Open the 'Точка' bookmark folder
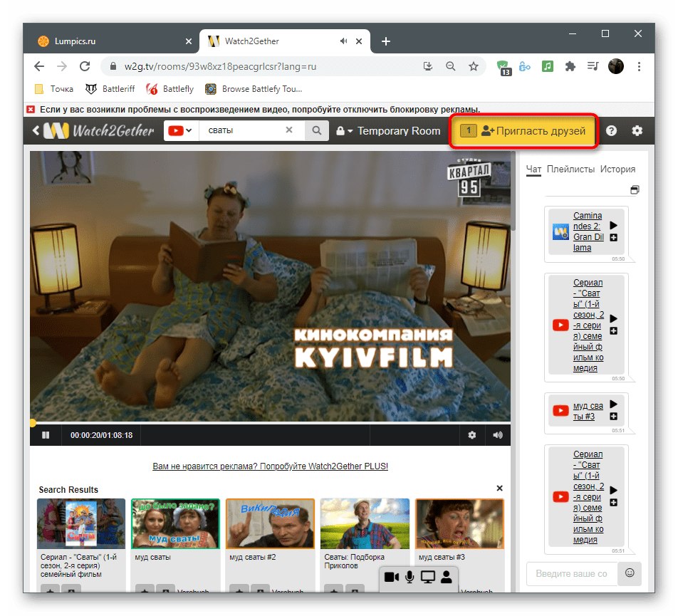Screen dimensions: 678x616 pyautogui.click(x=53, y=89)
